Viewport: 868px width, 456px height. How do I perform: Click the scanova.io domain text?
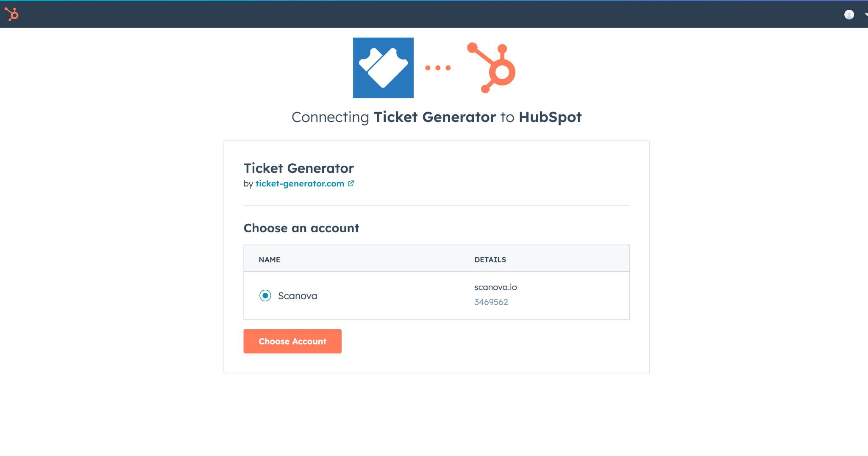click(x=495, y=287)
